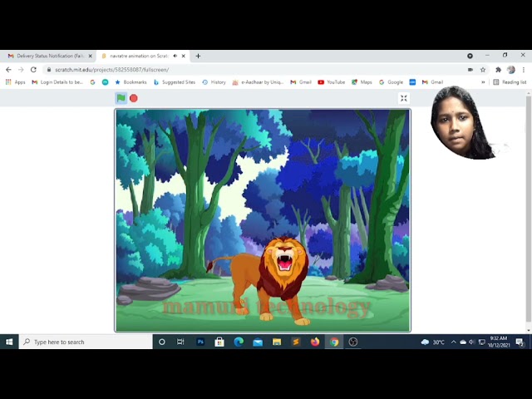Select the navratre animation on Scratch tab

tap(139, 56)
